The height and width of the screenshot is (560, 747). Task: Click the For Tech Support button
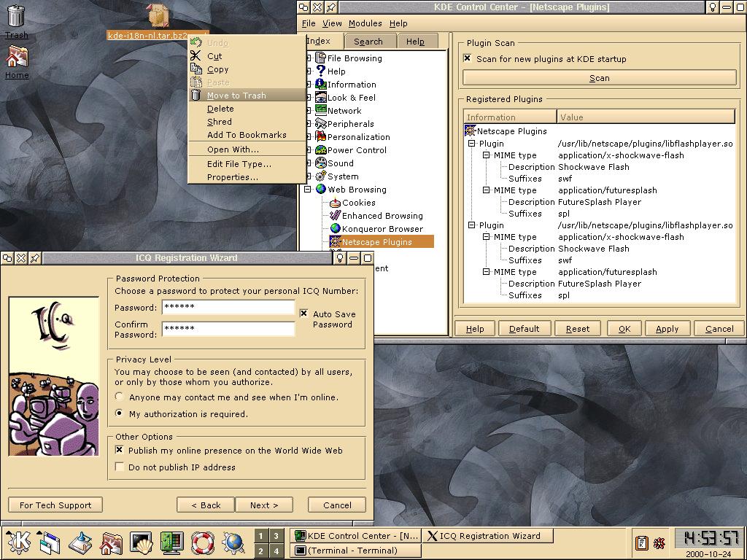(55, 505)
